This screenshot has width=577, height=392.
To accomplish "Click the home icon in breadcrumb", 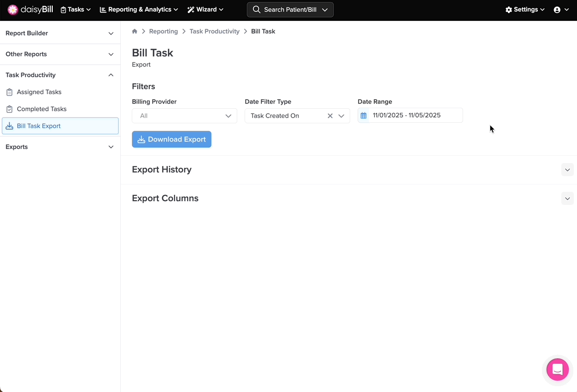I will tap(135, 31).
